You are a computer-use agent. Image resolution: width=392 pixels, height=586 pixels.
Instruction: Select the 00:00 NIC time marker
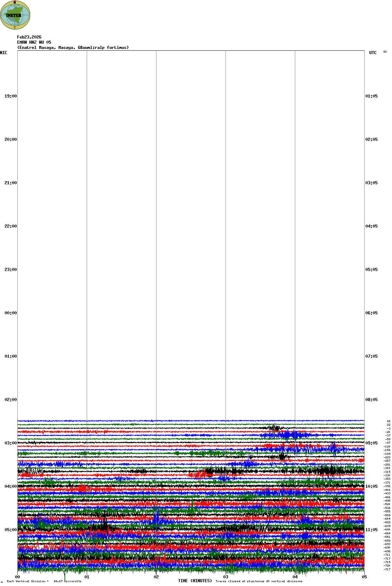[x=10, y=313]
